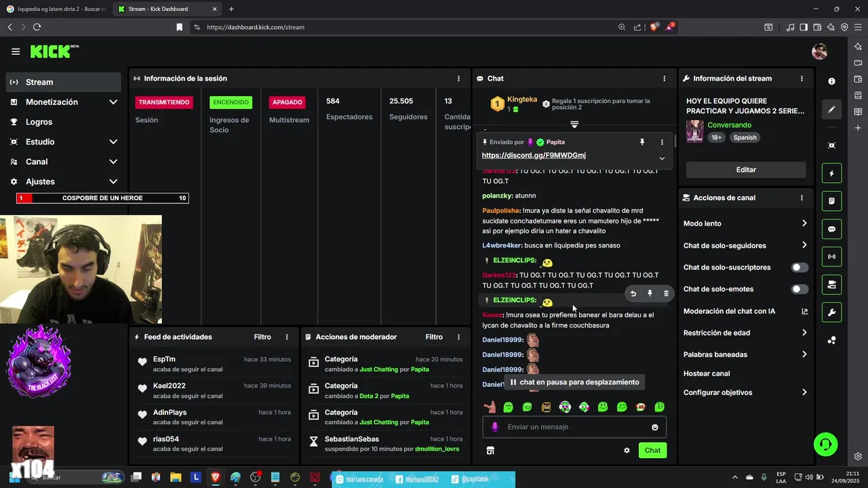This screenshot has width=868, height=488.
Task: Click the green headset support button
Action: pos(826,445)
